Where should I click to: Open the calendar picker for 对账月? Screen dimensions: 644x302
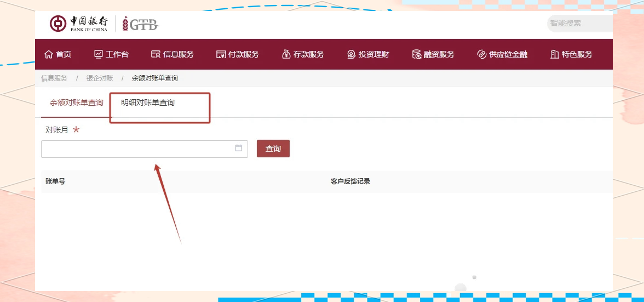point(239,149)
